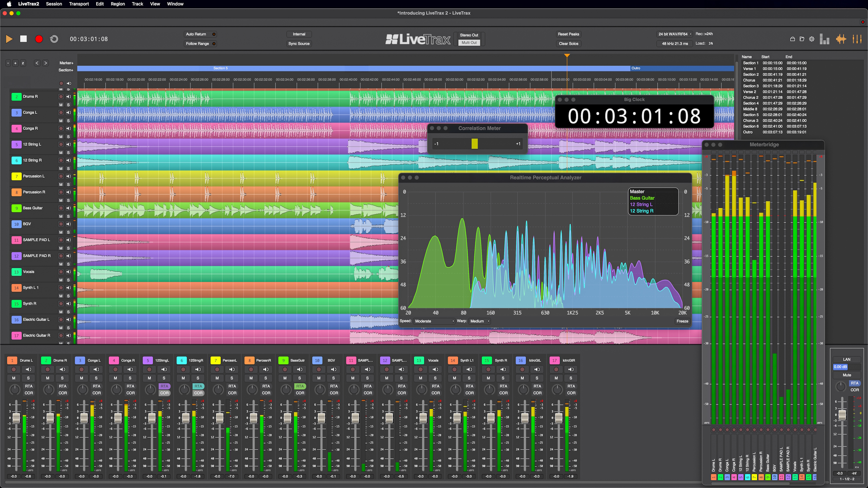Open the lock session icon in toolbar
The width and height of the screenshot is (868, 488).
pos(792,39)
